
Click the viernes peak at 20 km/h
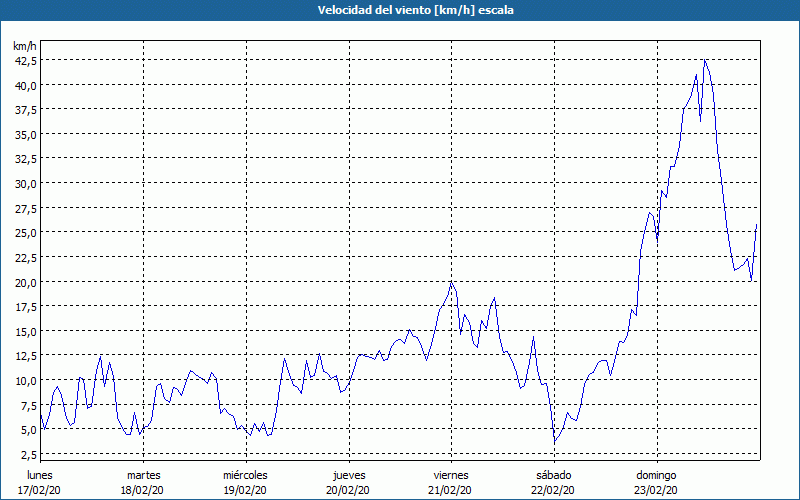pyautogui.click(x=451, y=283)
